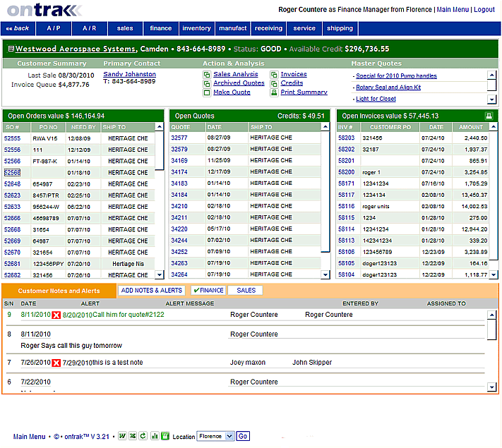Click the Go button next to Location
Screen dimensions: 502x448
(x=243, y=436)
